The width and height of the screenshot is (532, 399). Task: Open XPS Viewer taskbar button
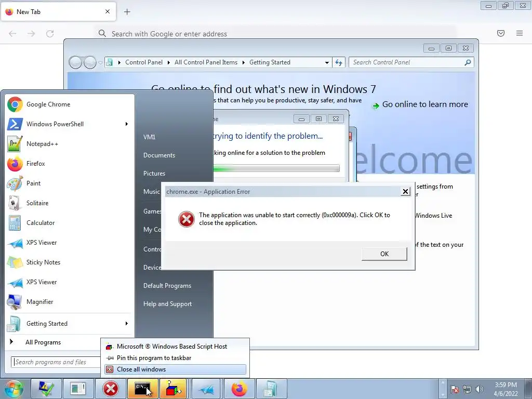click(207, 389)
